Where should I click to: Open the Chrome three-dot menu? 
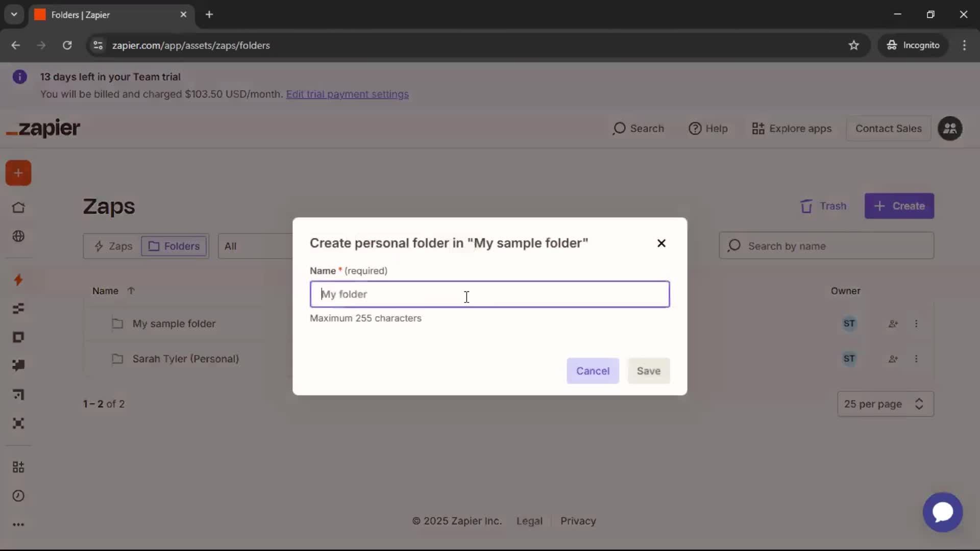coord(964,45)
